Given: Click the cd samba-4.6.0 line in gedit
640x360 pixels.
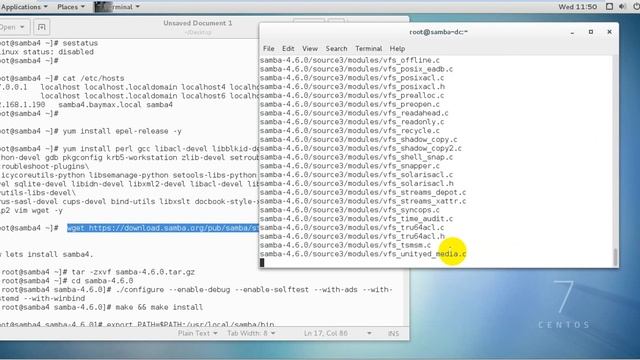Looking at the screenshot, I should 67,281.
